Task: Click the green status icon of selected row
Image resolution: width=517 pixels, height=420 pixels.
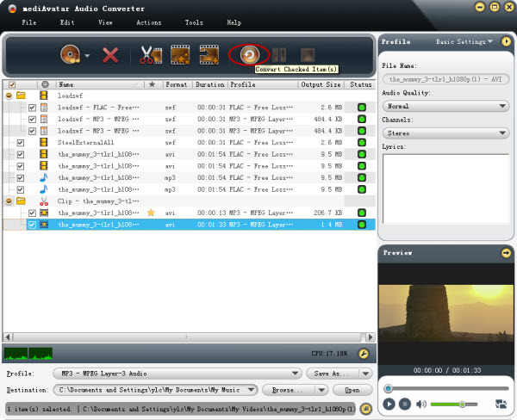Action: coord(362,225)
